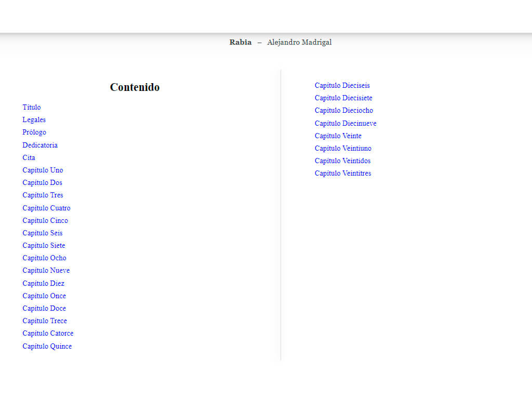Image resolution: width=532 pixels, height=399 pixels.
Task: Open Capítulo Veintiuno
Action: 343,149
